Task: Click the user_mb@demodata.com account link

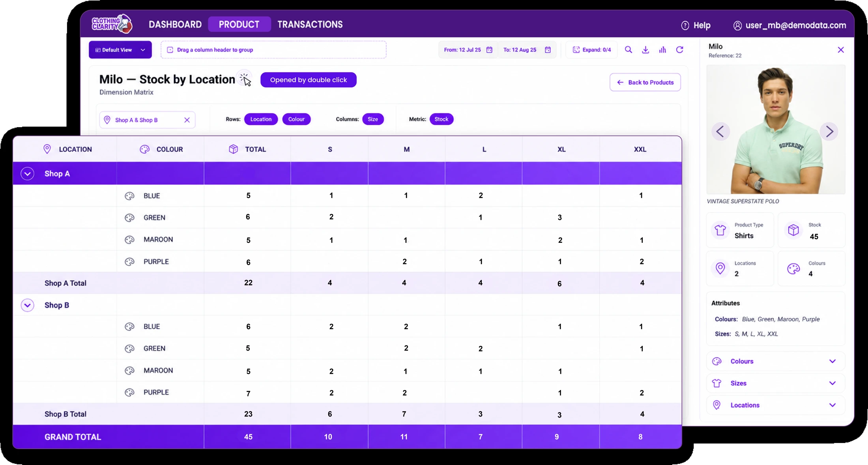Action: tap(795, 25)
